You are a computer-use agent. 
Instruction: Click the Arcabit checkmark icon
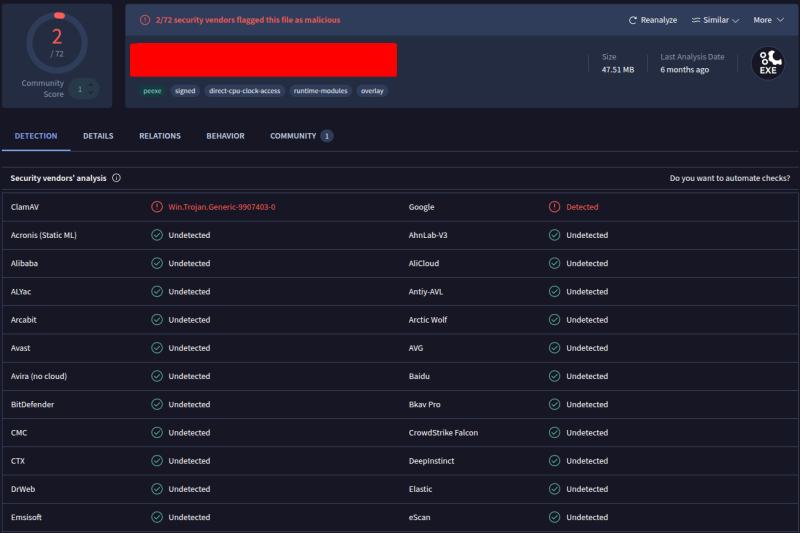pyautogui.click(x=157, y=319)
